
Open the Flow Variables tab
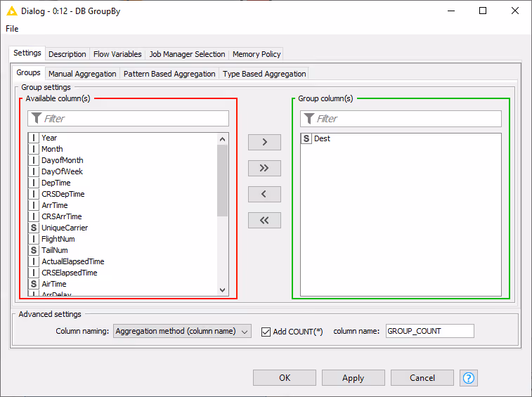point(117,54)
